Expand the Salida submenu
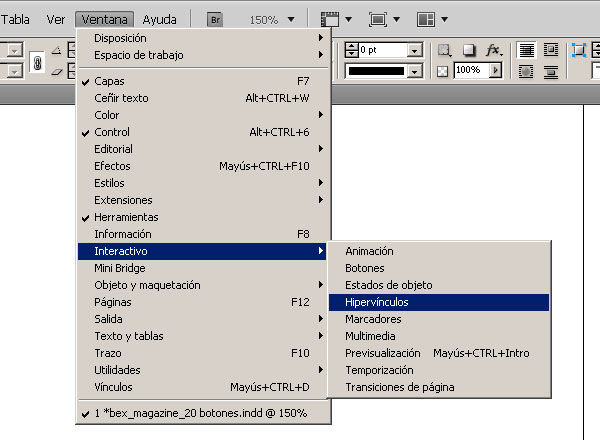The height and width of the screenshot is (440, 600). 202,319
